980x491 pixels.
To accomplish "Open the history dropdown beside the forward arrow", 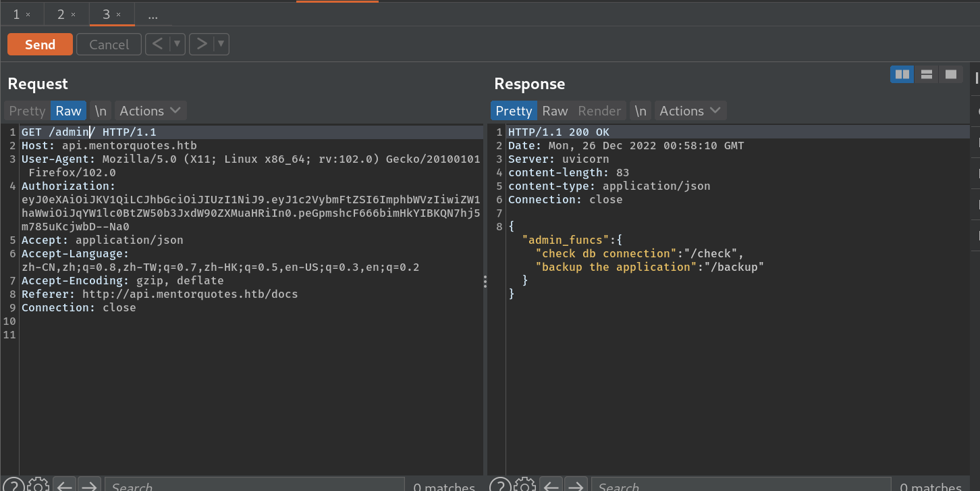I will pos(221,45).
